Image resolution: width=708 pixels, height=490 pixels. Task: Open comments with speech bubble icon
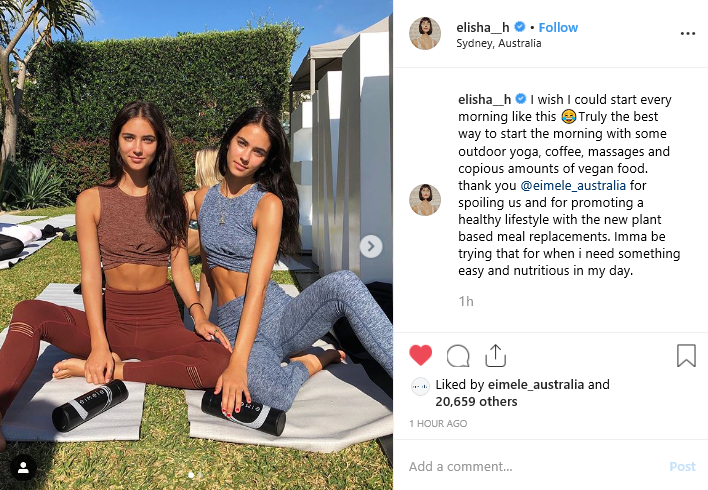click(x=458, y=356)
